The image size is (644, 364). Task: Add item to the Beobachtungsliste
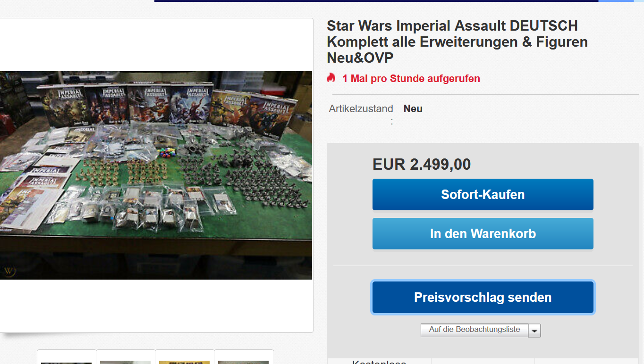pyautogui.click(x=475, y=330)
